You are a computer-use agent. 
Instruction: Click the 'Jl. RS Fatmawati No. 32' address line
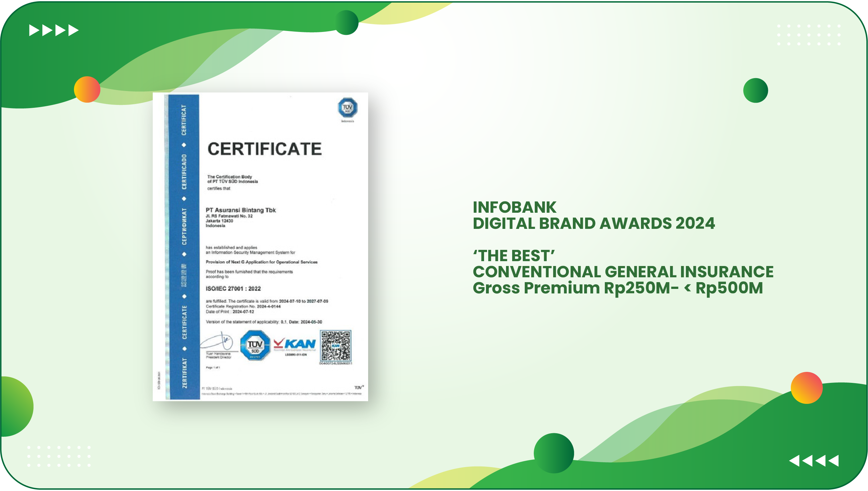point(229,216)
